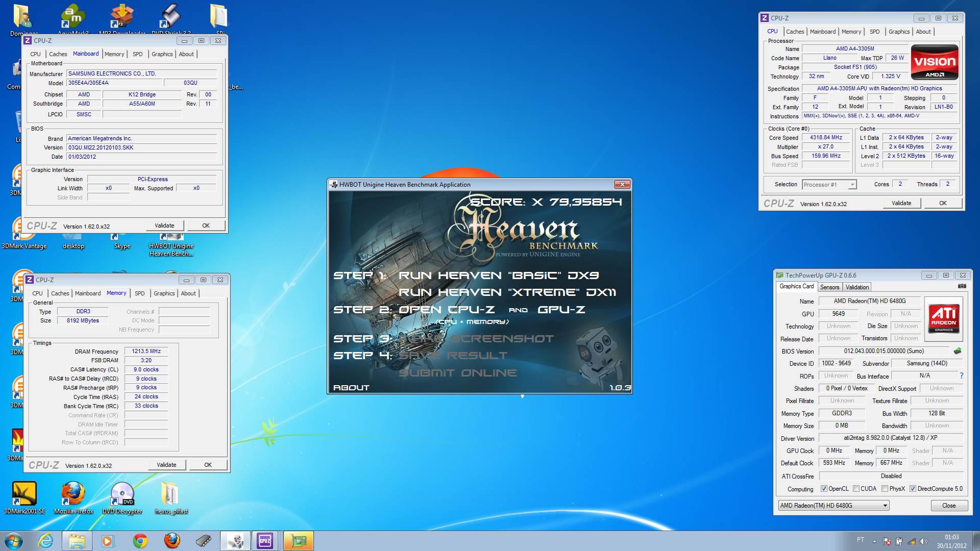Click Bus Interface question mark in GPU-Z
This screenshot has width=980, height=551.
(962, 375)
